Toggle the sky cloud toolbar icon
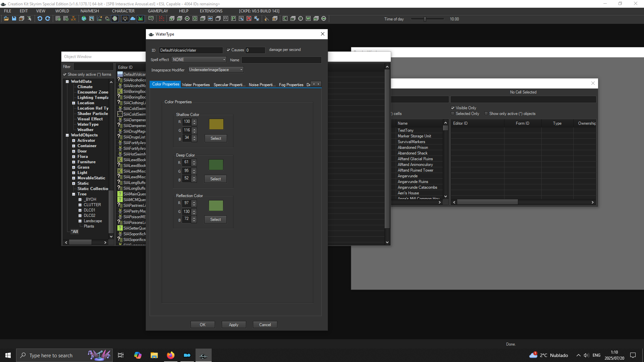 point(133,19)
